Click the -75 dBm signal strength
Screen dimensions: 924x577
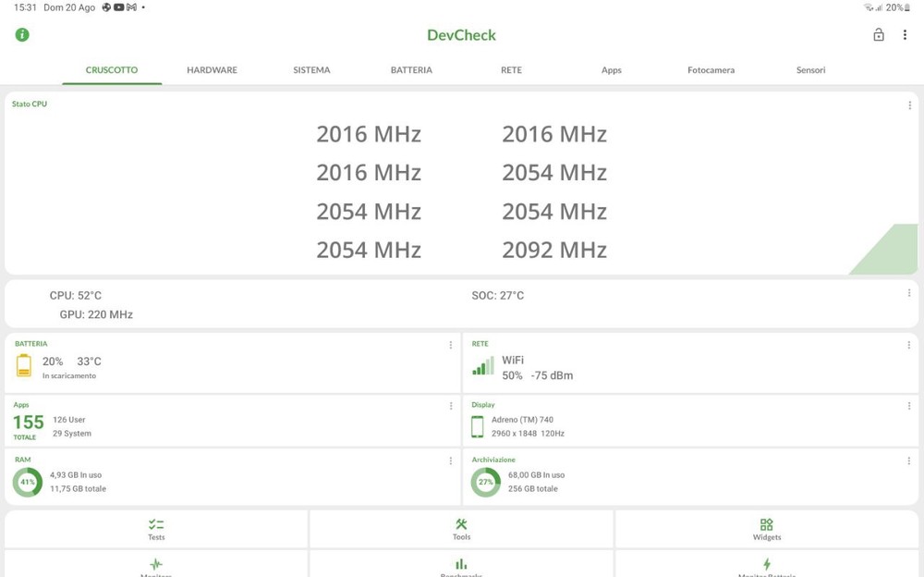coord(552,375)
